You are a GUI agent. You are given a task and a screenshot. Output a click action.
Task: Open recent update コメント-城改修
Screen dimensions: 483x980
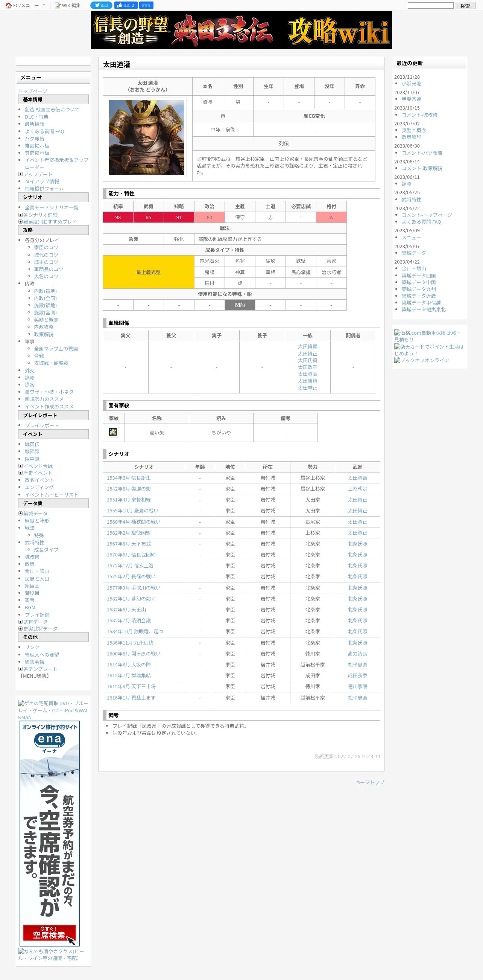(419, 115)
